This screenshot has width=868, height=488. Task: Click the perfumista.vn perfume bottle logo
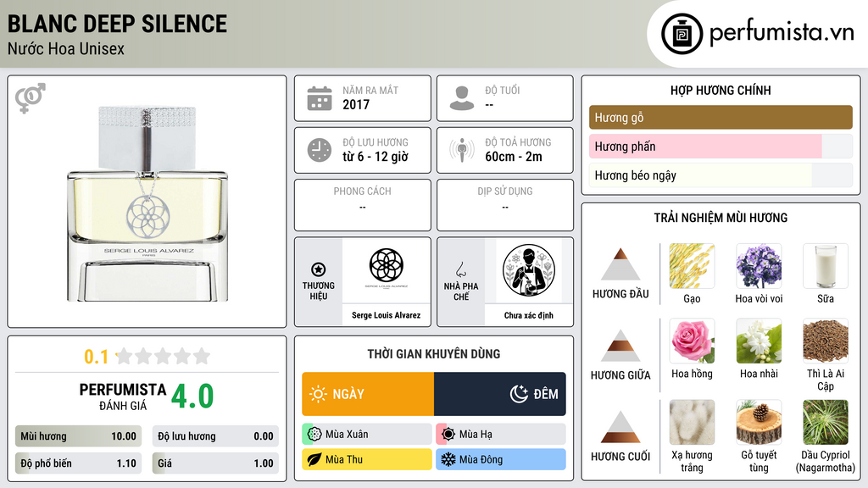point(682,34)
